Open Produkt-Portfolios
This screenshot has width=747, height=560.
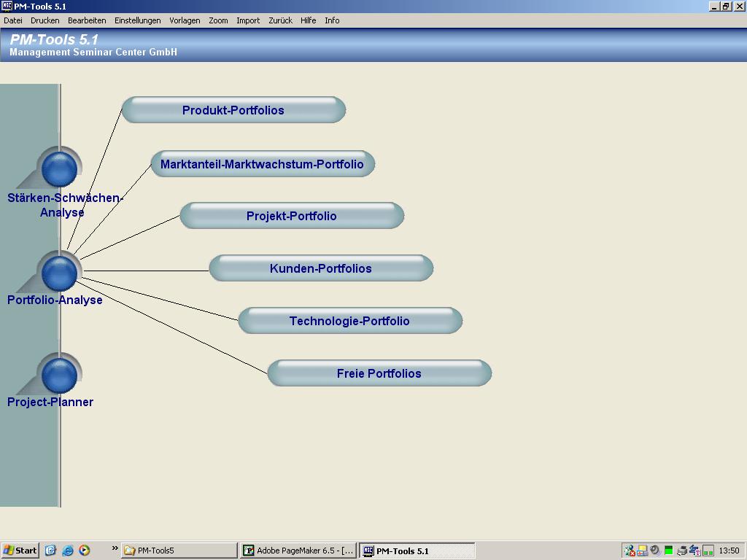coord(233,110)
